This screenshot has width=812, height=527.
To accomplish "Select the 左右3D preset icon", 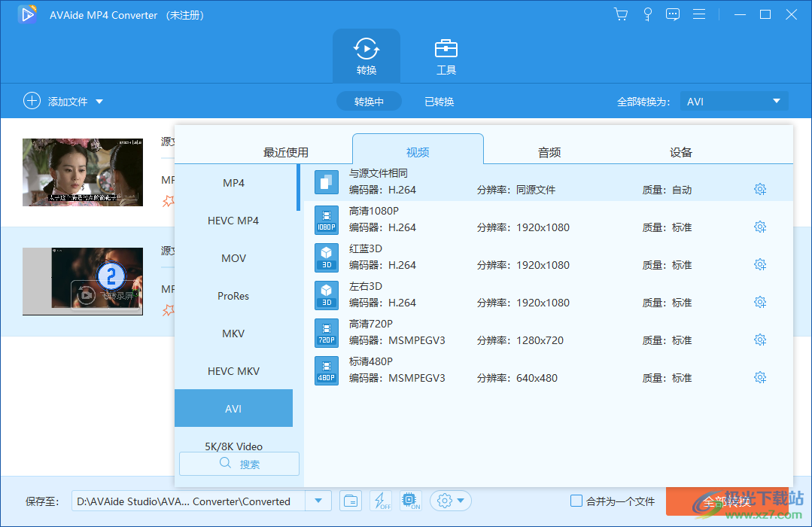I will pos(327,295).
